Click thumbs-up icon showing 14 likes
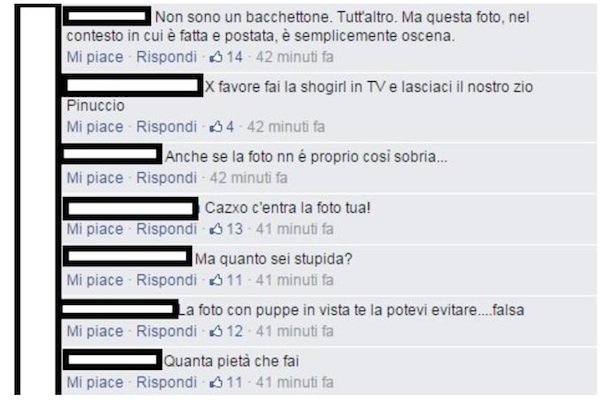 (x=216, y=57)
